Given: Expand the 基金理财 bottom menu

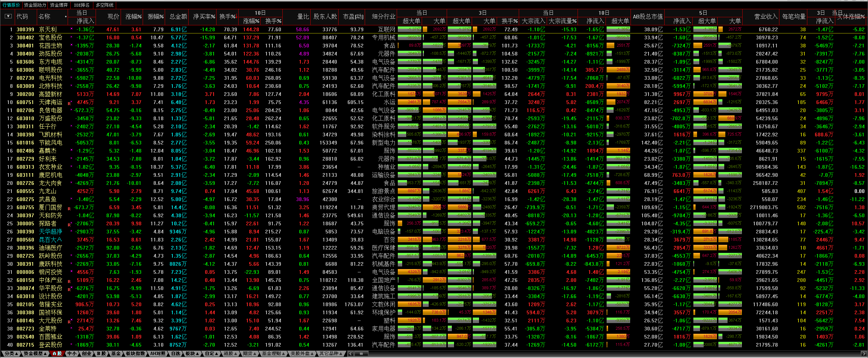Looking at the screenshot, I should [x=273, y=354].
